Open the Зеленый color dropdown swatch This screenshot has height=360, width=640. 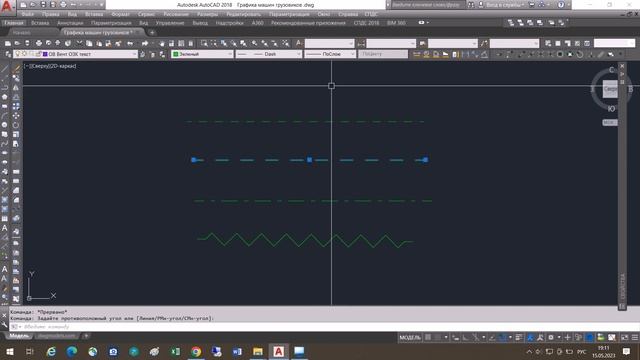pyautogui.click(x=202, y=54)
